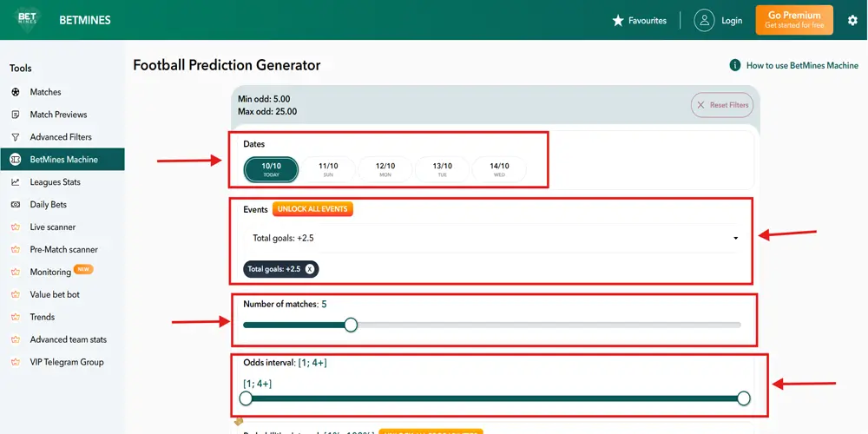Image resolution: width=868 pixels, height=434 pixels.
Task: Click the Number of matches slider handle
Action: (351, 325)
